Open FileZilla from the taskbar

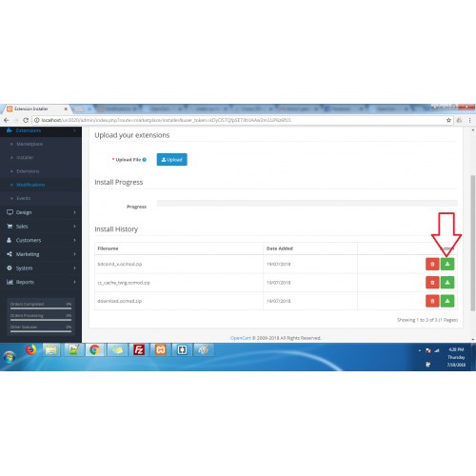coord(139,350)
